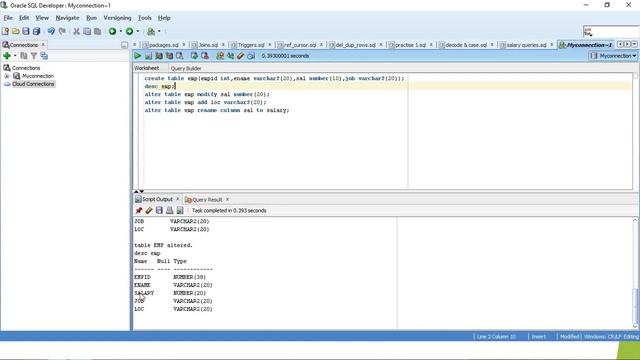Close the packages.sql tab

(x=184, y=44)
